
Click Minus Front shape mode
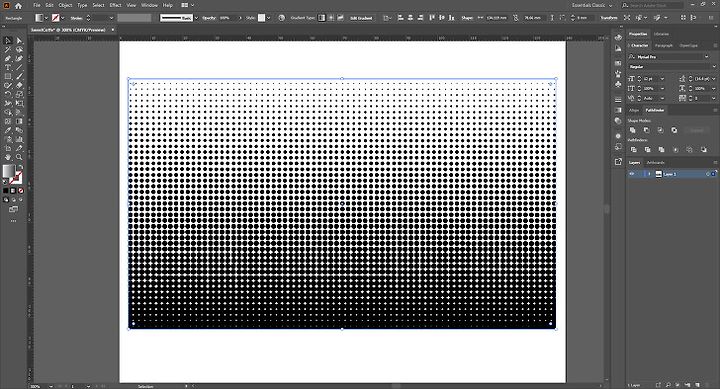(x=647, y=130)
